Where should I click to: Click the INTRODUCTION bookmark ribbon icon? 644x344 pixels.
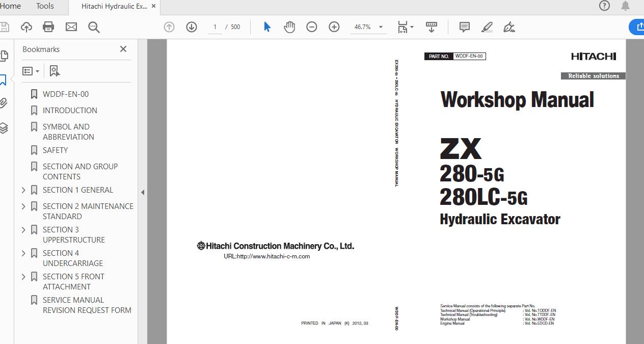[34, 111]
